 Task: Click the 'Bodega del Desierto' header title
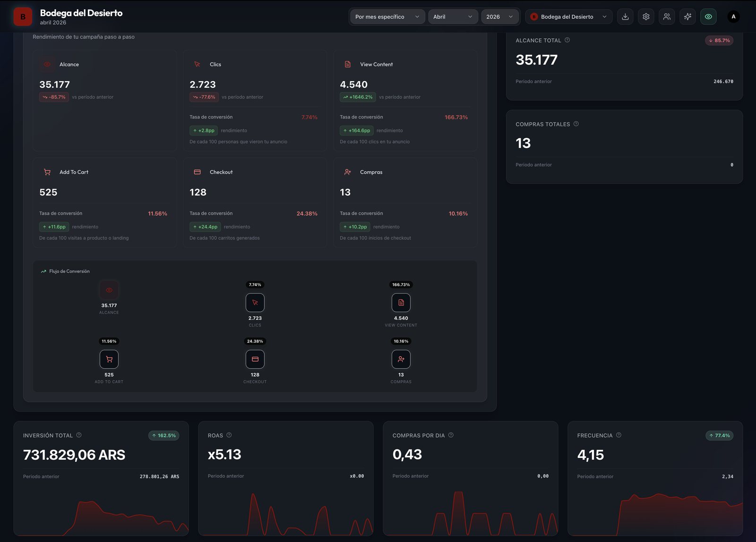pyautogui.click(x=81, y=13)
